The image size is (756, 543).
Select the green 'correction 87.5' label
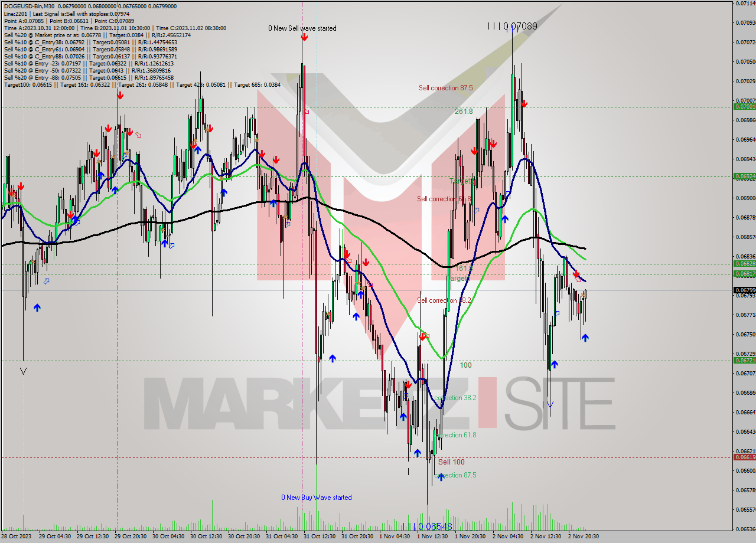455,475
